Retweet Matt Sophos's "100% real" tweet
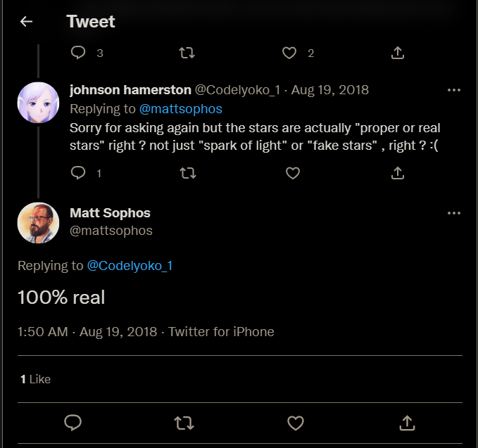Screen dimensions: 478x448 pyautogui.click(x=184, y=423)
